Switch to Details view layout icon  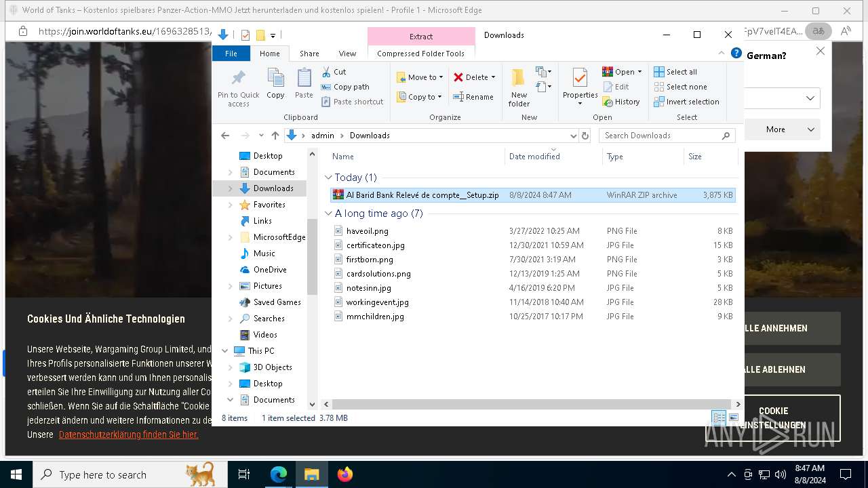(x=718, y=418)
